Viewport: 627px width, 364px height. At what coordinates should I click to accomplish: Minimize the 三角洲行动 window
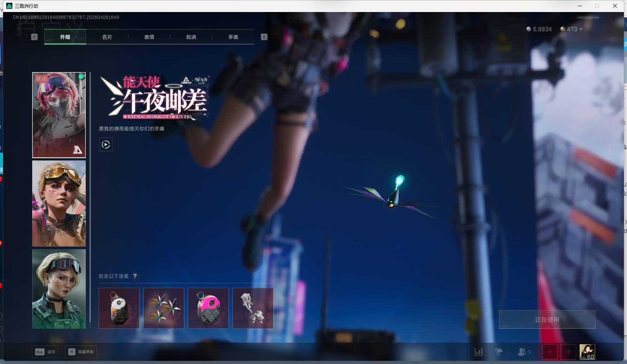pyautogui.click(x=580, y=6)
